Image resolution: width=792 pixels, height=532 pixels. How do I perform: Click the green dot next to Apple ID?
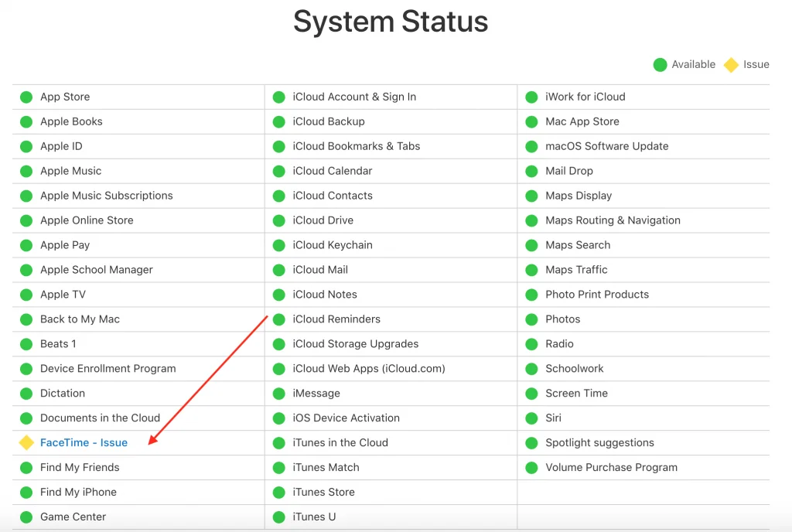pyautogui.click(x=26, y=146)
